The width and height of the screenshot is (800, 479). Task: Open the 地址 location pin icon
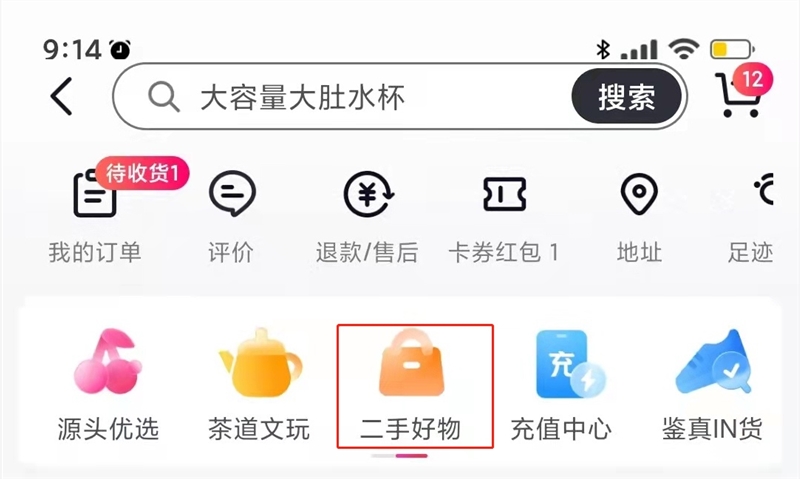click(x=639, y=194)
